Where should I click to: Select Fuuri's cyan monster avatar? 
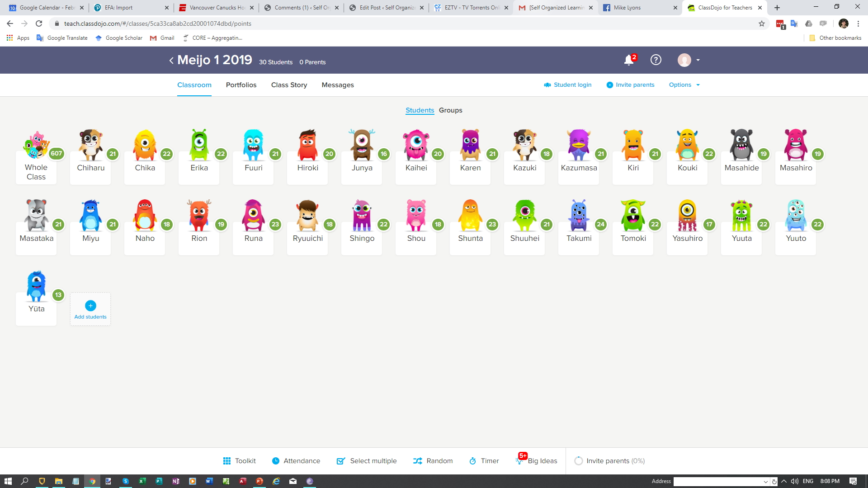click(253, 145)
